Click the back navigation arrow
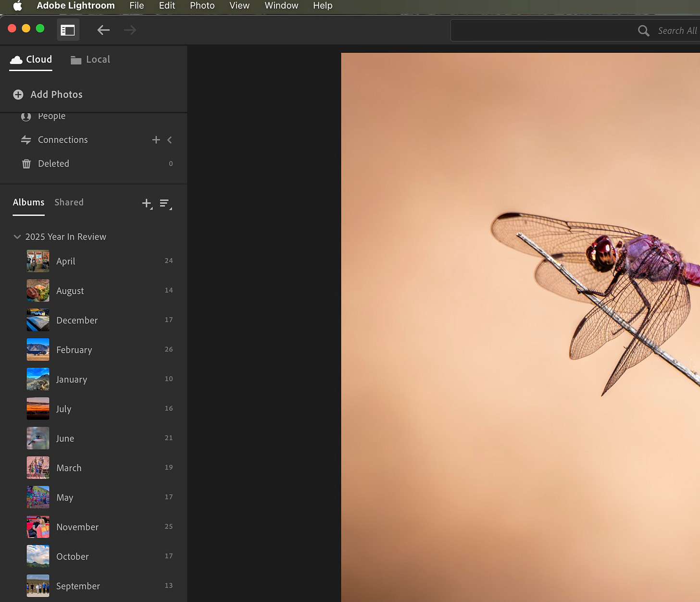The width and height of the screenshot is (700, 602). coord(103,30)
